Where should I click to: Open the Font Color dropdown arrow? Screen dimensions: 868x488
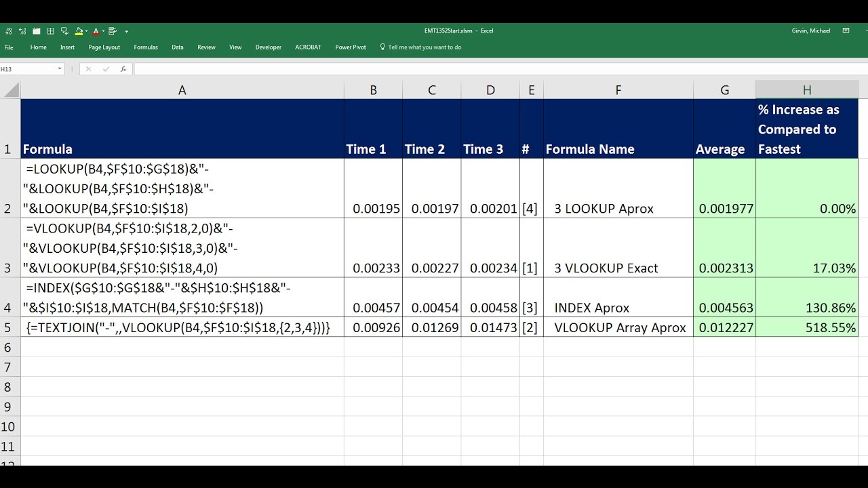point(103,31)
